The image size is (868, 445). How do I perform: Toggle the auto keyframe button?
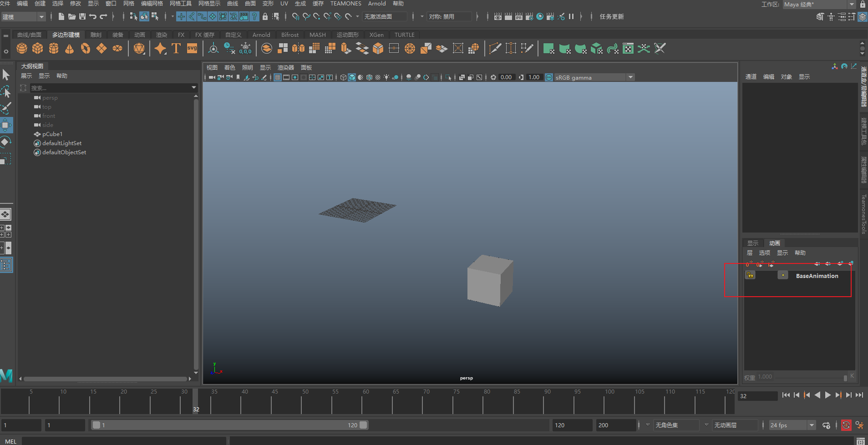846,425
